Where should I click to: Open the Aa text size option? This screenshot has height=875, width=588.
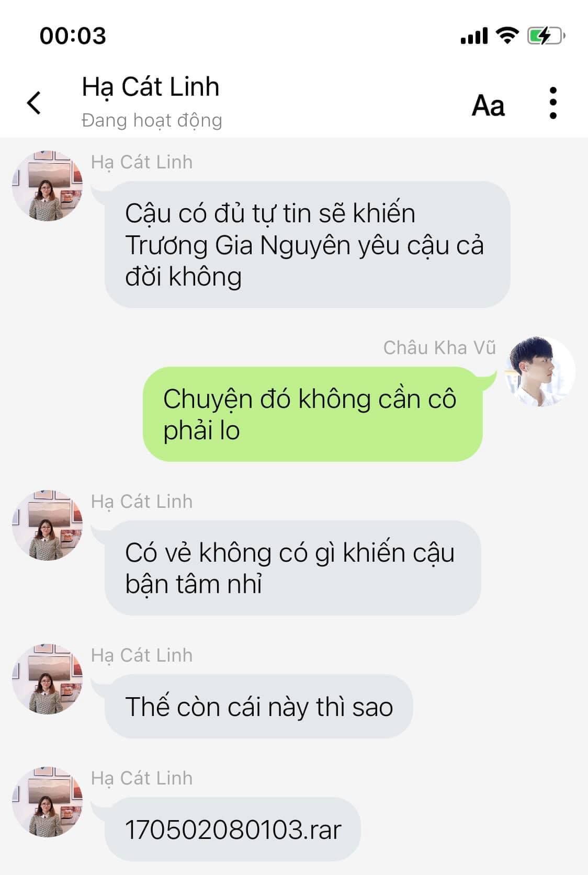point(488,105)
